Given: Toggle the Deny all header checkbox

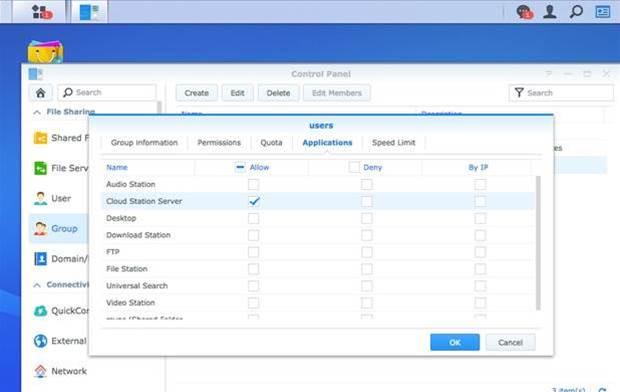Looking at the screenshot, I should [354, 167].
